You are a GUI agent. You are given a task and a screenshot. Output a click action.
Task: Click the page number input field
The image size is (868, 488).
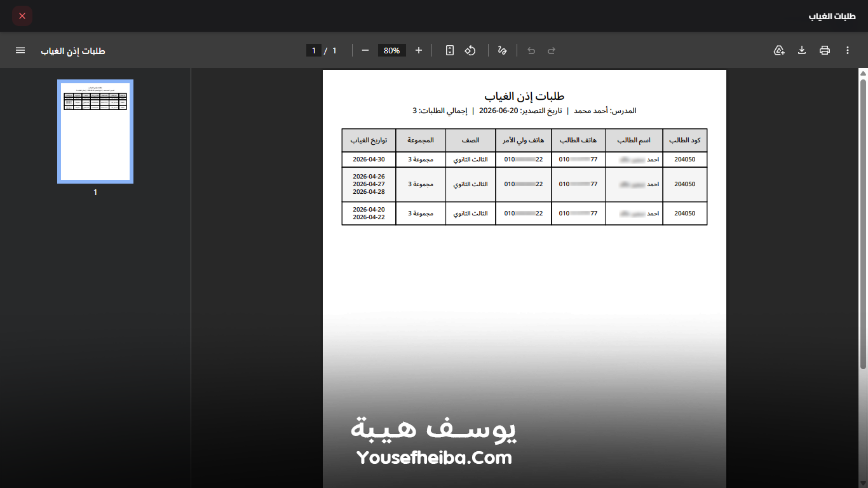[x=314, y=50]
